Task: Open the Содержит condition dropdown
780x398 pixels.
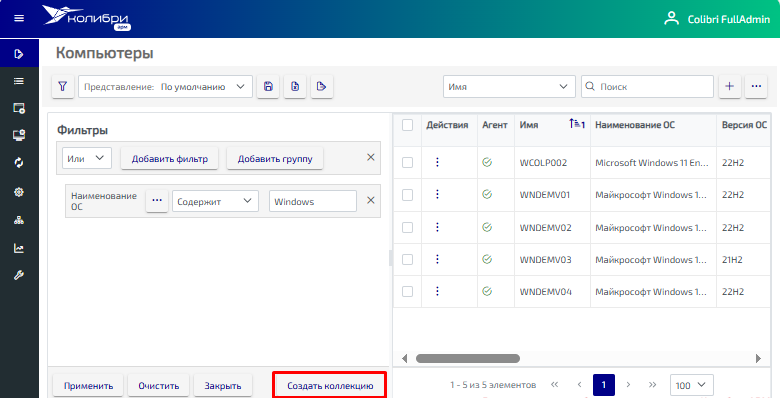Action: click(x=215, y=201)
